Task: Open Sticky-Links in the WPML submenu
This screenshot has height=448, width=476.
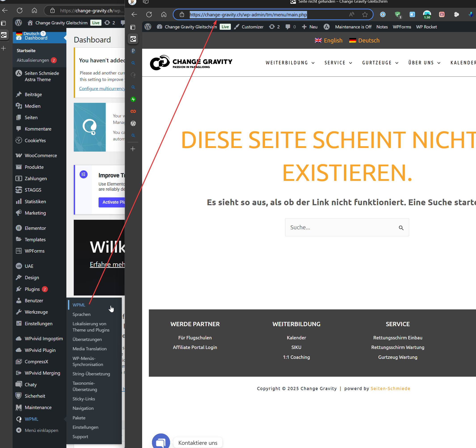Action: click(x=84, y=399)
